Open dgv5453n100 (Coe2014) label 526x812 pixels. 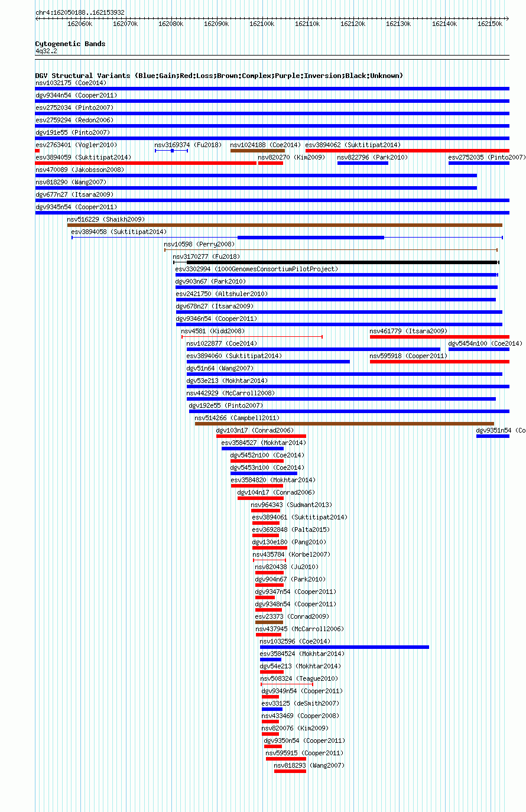pos(267,467)
